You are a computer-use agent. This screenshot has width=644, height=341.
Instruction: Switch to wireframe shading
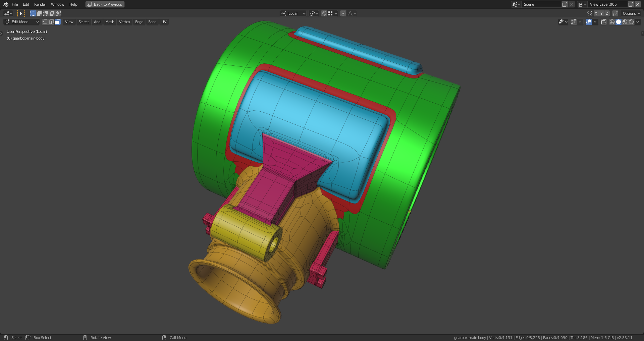coord(612,22)
